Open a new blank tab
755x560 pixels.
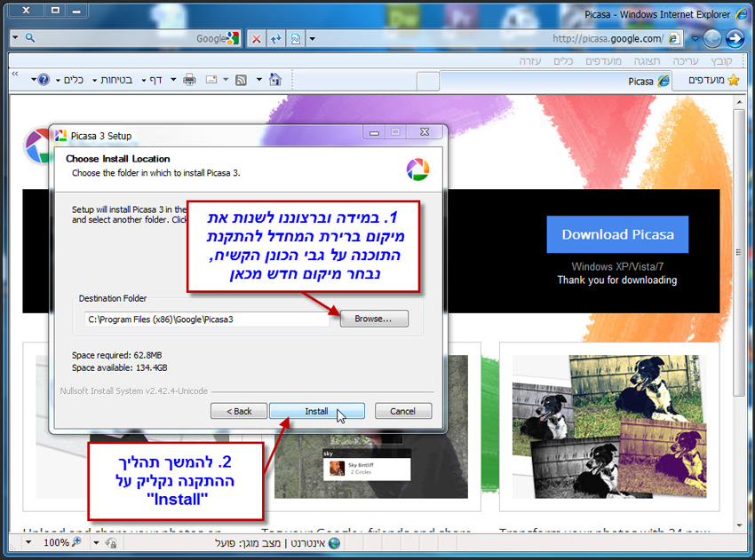[x=427, y=82]
